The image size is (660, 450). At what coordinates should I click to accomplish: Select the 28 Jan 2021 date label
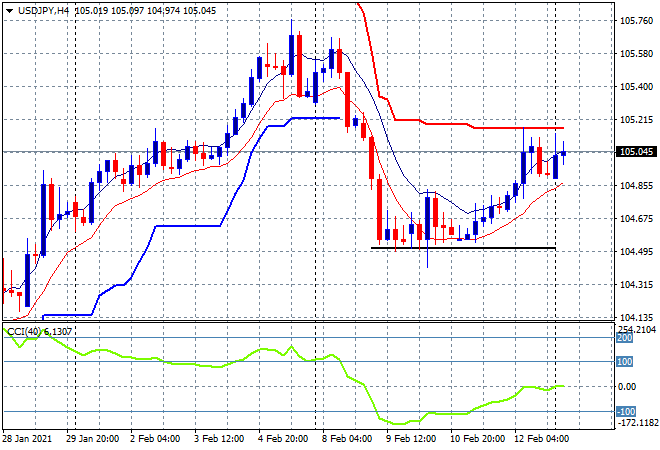point(27,439)
